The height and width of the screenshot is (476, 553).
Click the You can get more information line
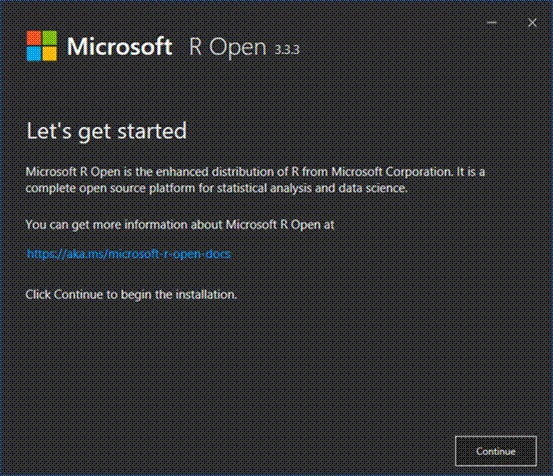[180, 225]
